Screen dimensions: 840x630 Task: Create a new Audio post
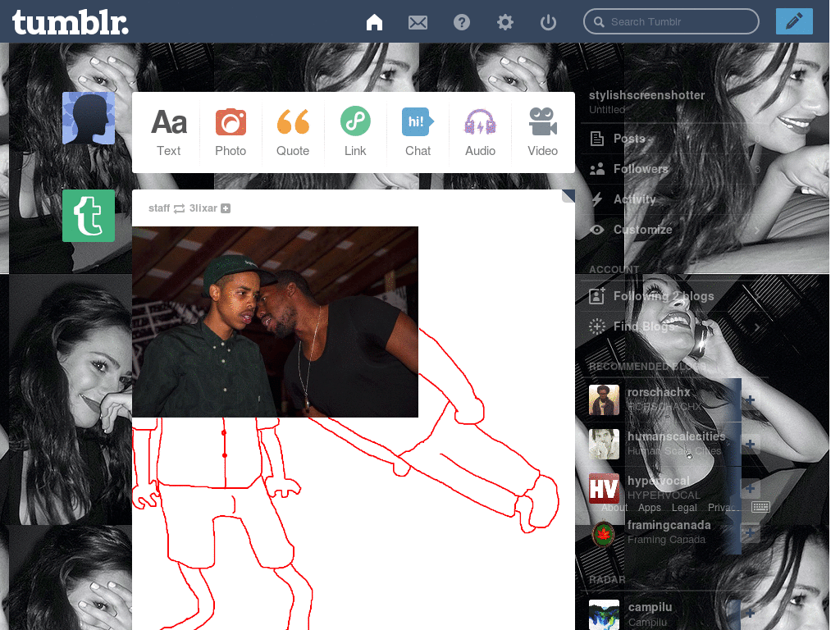click(x=480, y=132)
